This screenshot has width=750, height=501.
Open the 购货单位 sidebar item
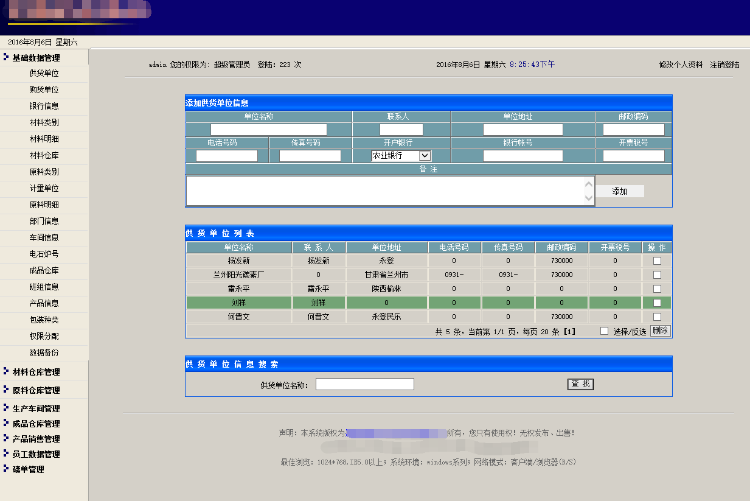[x=44, y=89]
